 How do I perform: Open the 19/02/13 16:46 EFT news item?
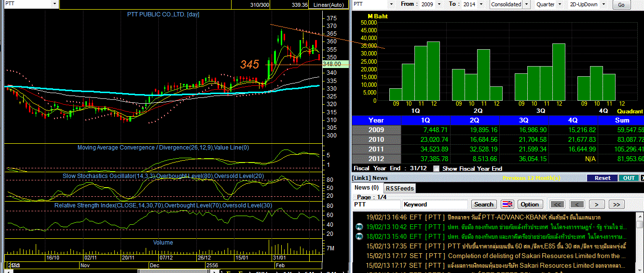[x=494, y=217]
